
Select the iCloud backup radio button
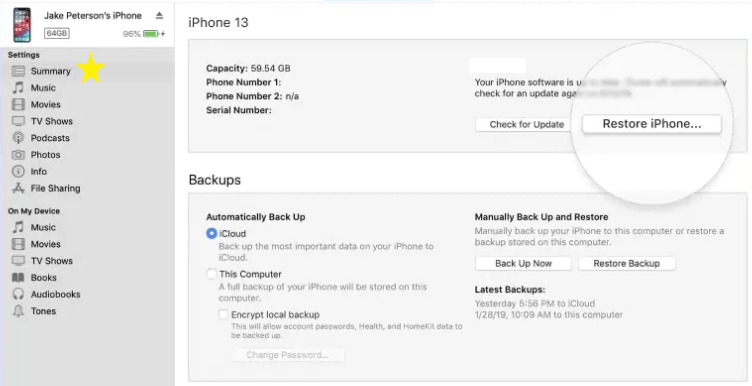click(x=212, y=234)
